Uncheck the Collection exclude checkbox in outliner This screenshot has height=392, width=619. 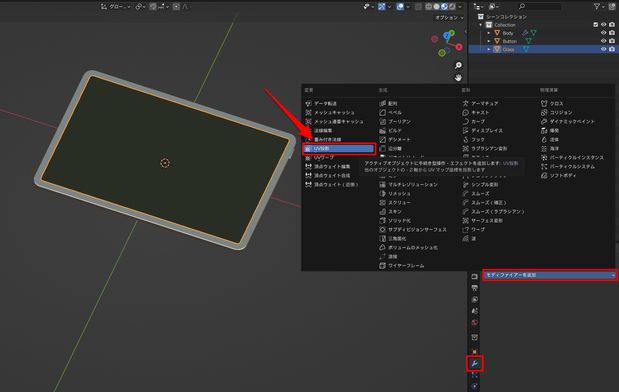(x=596, y=24)
